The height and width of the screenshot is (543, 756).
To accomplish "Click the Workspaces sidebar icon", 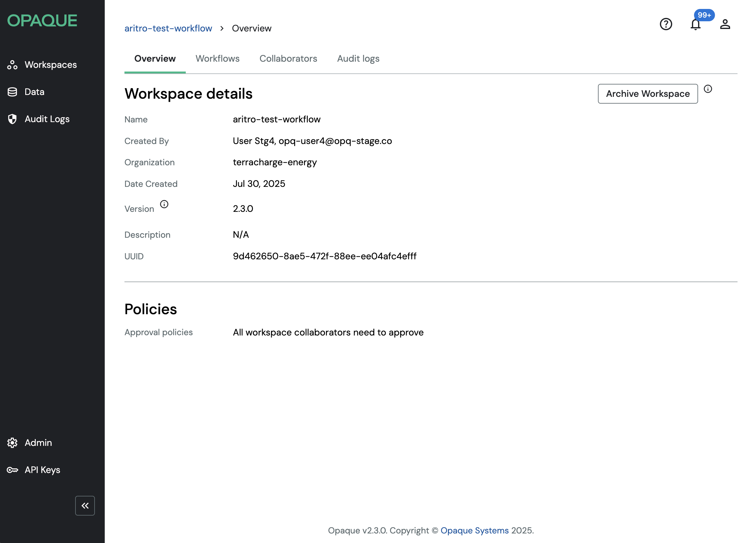I will (12, 65).
